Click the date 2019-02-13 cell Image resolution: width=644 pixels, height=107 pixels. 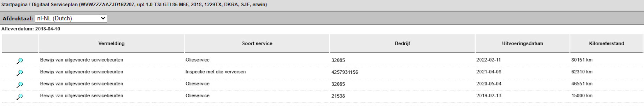coord(489,96)
